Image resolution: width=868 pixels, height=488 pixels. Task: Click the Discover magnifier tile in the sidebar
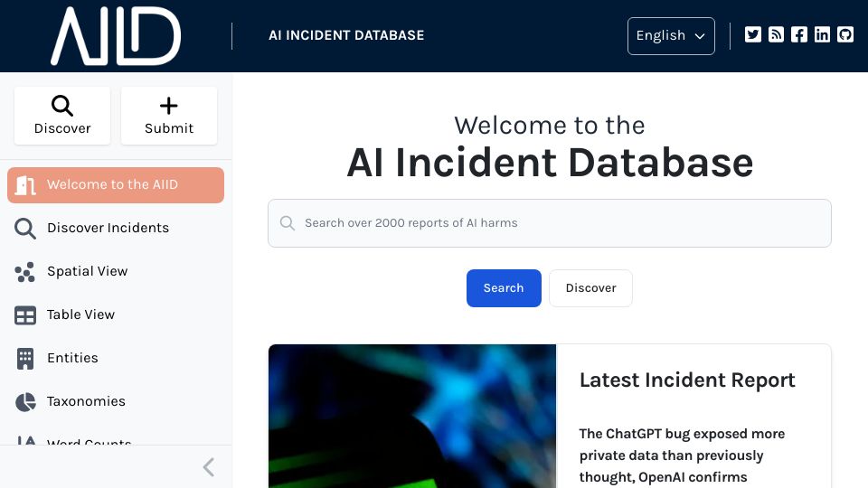coord(62,116)
